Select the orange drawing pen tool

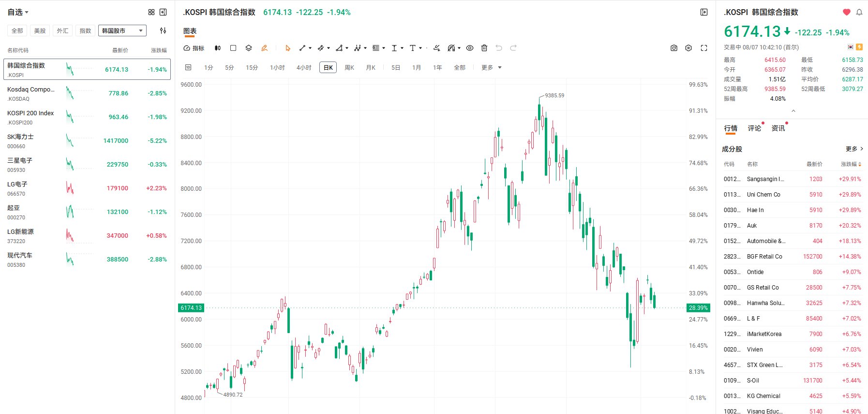pos(264,48)
